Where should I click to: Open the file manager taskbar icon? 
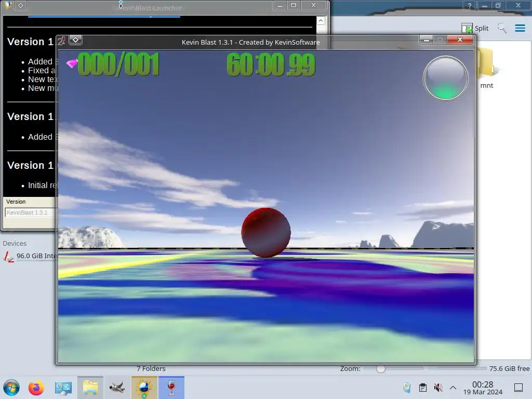tap(90, 388)
